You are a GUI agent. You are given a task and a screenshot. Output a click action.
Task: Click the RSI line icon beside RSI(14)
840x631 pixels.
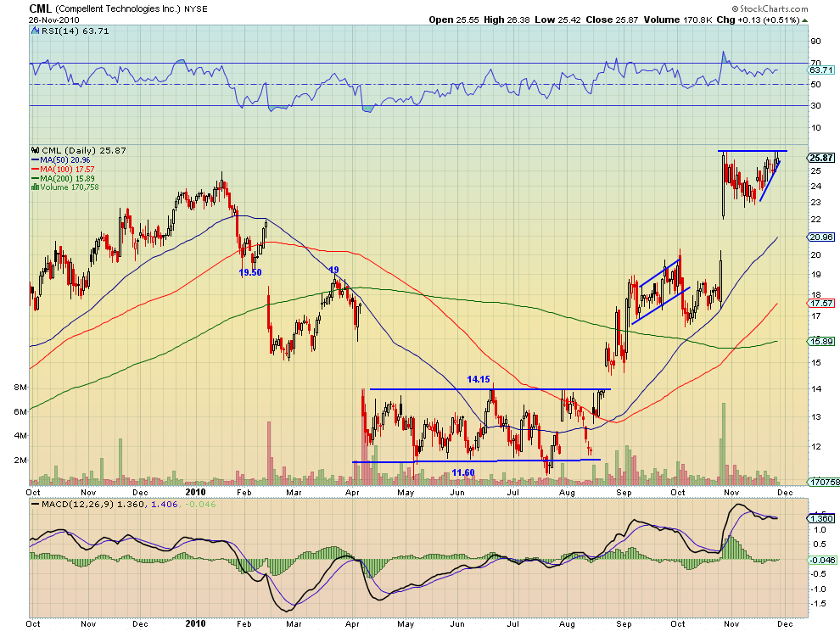36,31
